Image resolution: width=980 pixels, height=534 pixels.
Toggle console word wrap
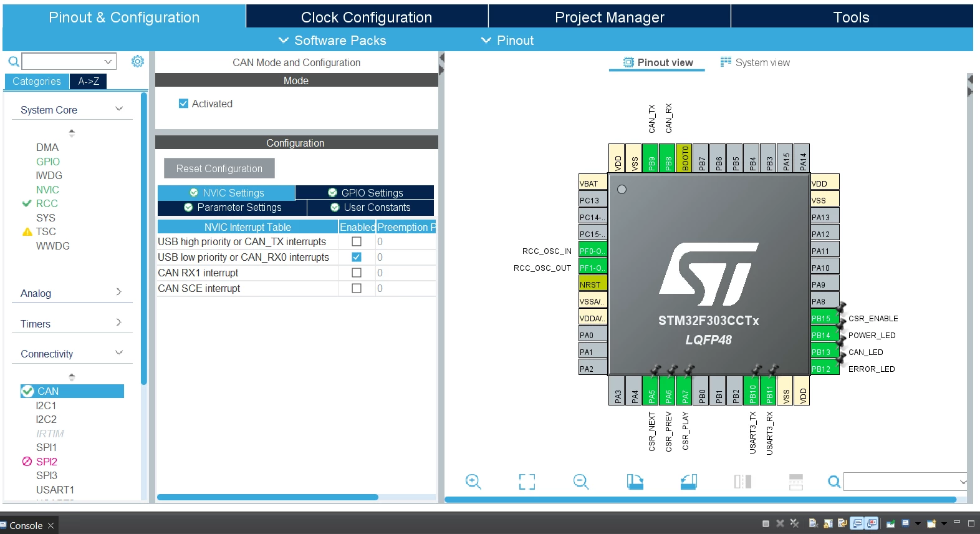842,524
